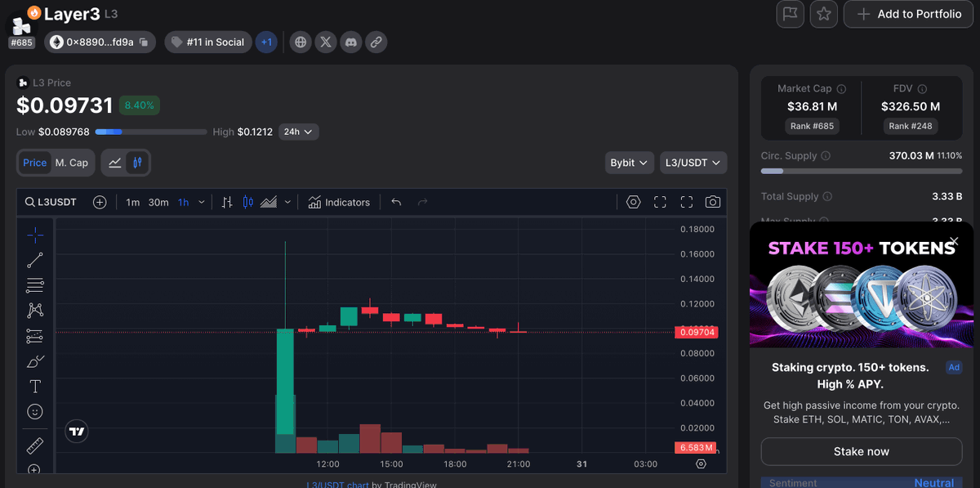Click the zoom-in tool in chart sidebar

[x=34, y=470]
